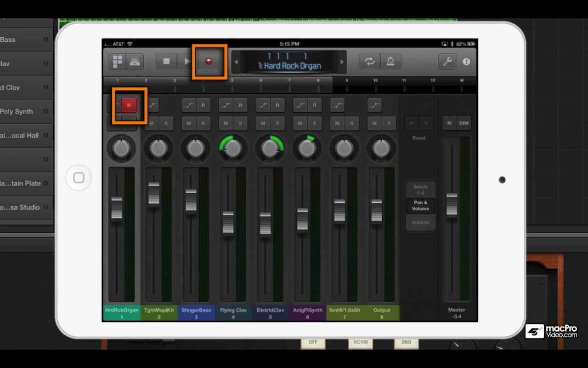Select the Output channel label
This screenshot has height=368, width=588.
click(x=382, y=313)
